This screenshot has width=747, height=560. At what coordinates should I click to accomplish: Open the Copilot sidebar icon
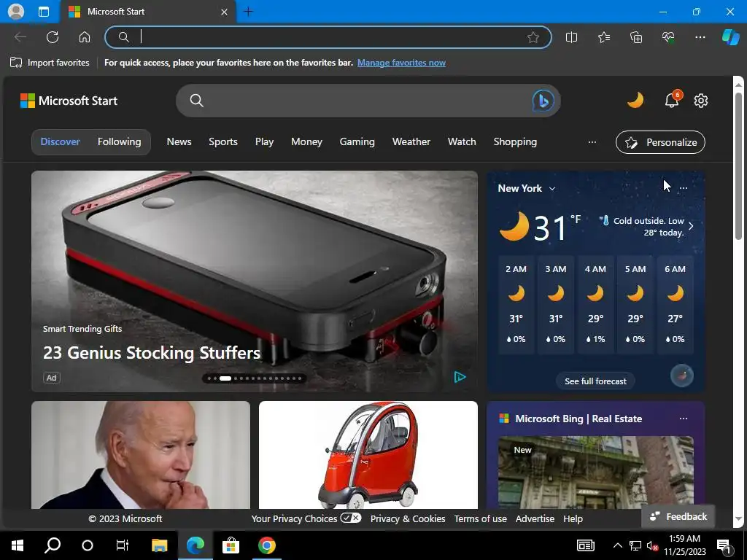(x=730, y=37)
